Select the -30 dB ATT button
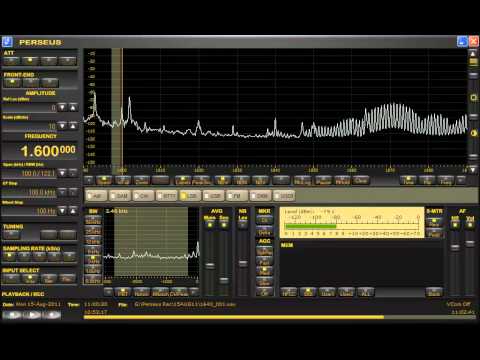 [x=68, y=61]
